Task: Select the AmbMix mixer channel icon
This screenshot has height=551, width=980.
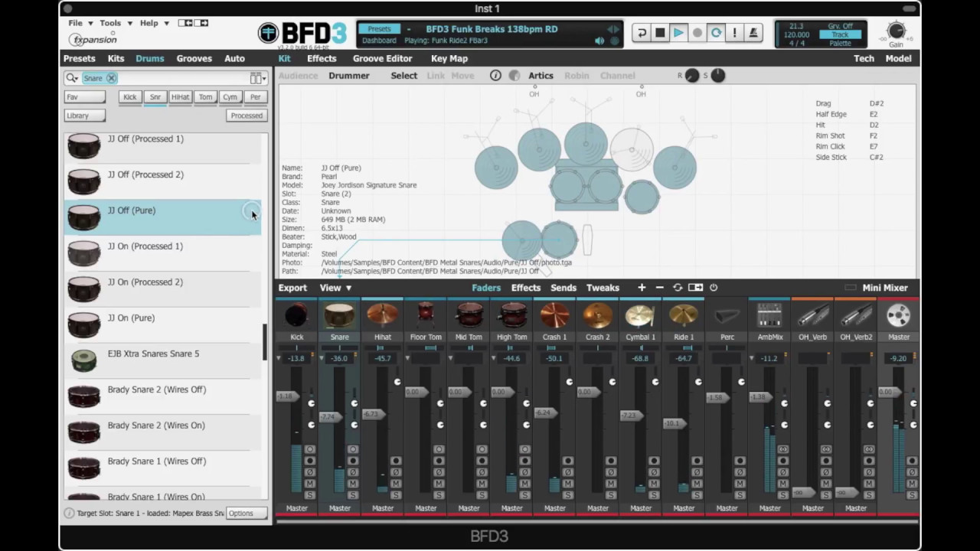Action: click(x=769, y=315)
